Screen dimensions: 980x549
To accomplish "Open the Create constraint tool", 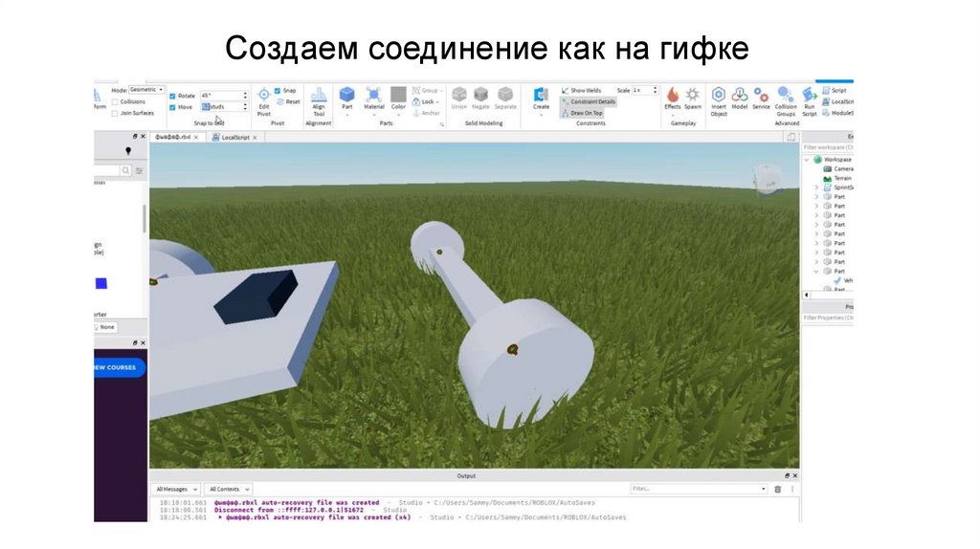I will (542, 99).
